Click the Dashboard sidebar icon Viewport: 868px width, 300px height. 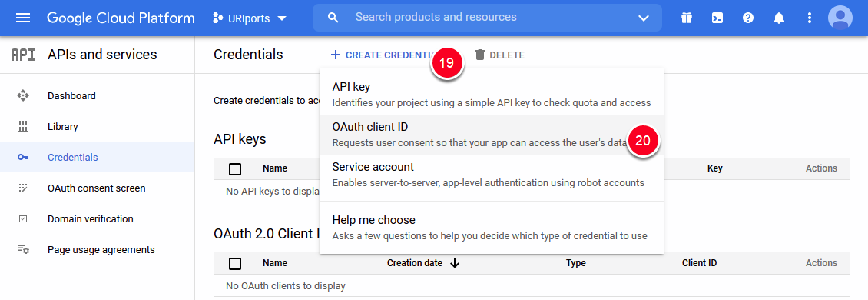[x=23, y=95]
